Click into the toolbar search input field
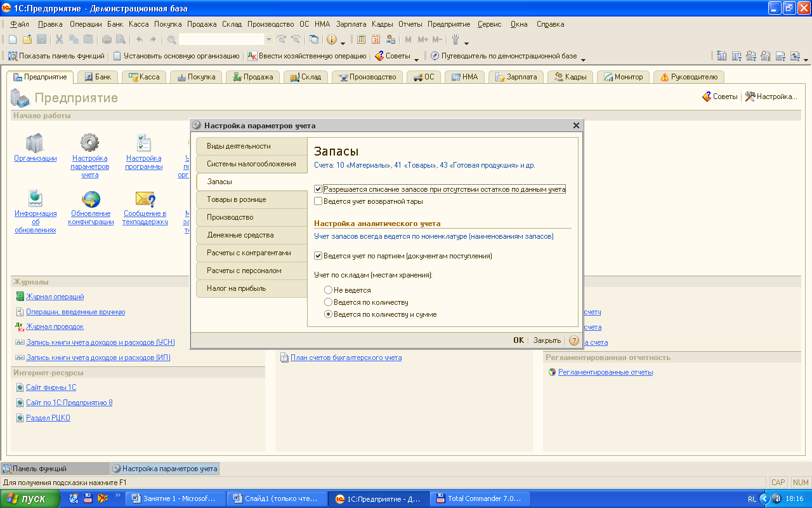 tap(222, 39)
